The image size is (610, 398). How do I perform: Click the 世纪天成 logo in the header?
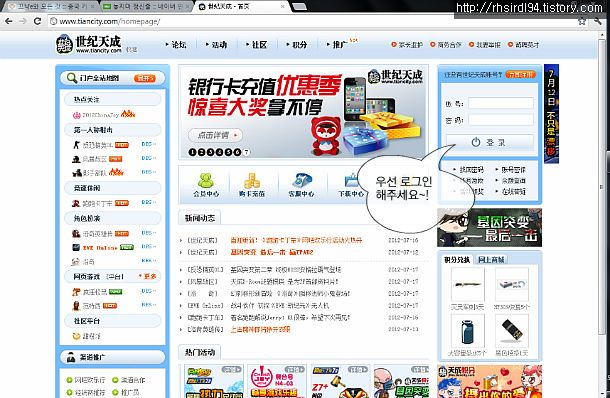(89, 44)
